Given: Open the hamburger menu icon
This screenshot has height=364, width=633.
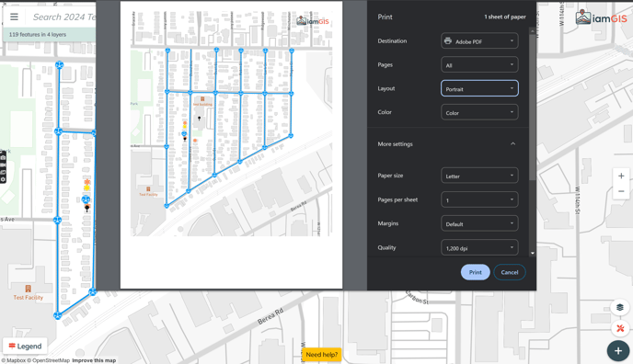Looking at the screenshot, I should tap(14, 17).
